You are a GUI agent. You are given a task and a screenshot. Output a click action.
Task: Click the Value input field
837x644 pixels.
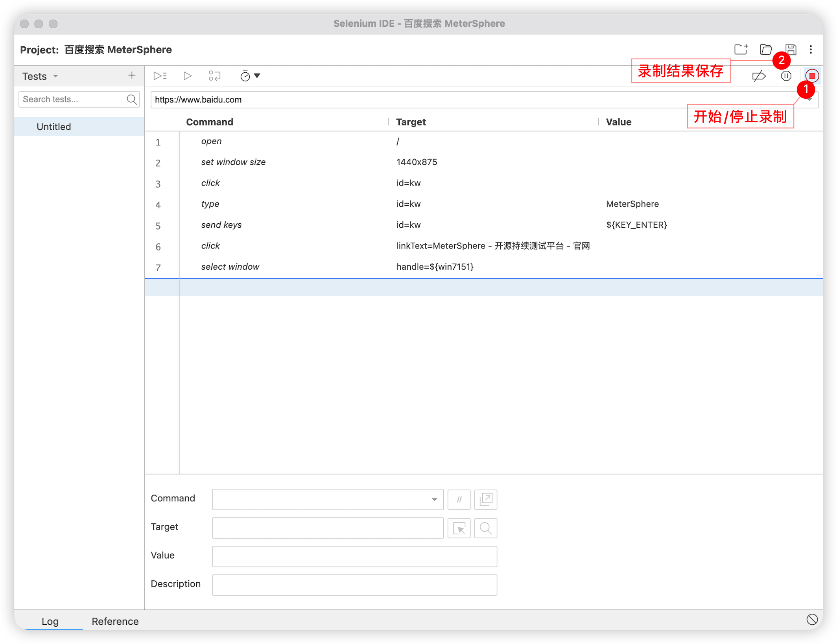pos(354,556)
